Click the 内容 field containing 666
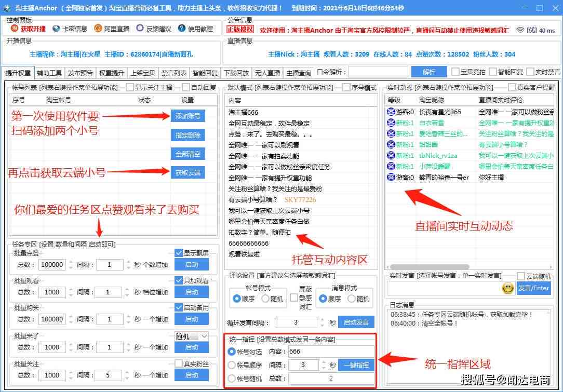This screenshot has width=563, height=392. coord(331,352)
